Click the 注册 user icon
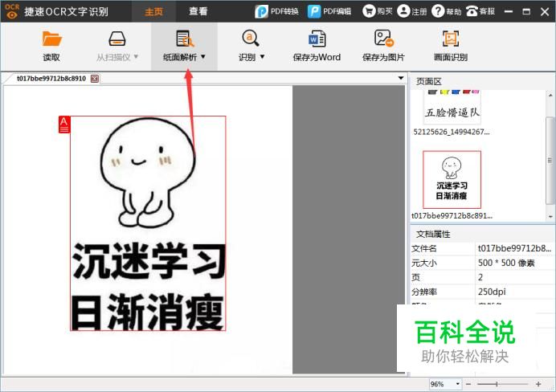 point(403,11)
